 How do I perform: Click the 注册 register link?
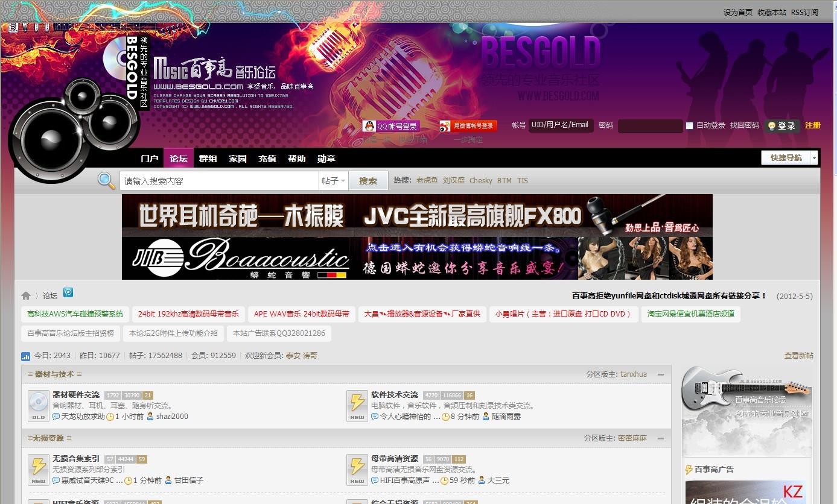(x=813, y=125)
